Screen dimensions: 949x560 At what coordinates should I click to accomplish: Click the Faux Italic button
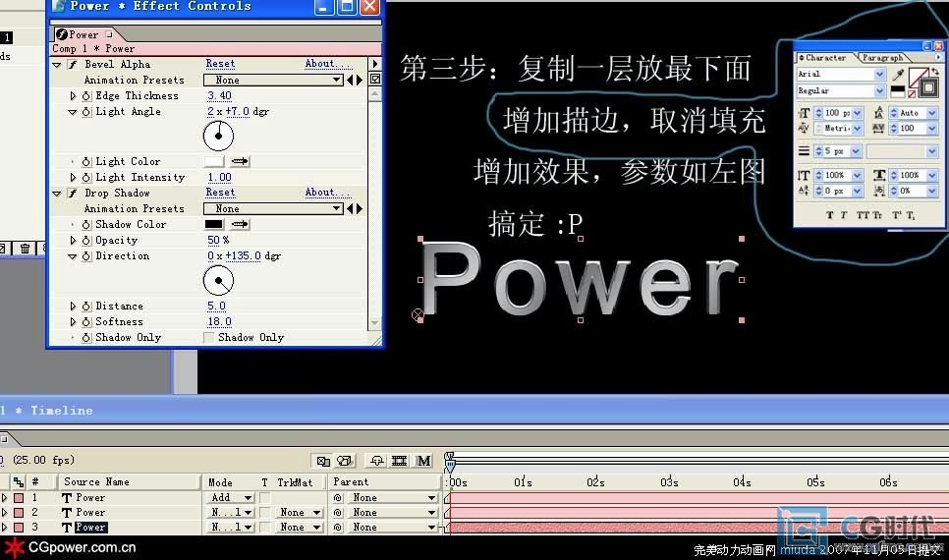pyautogui.click(x=844, y=215)
